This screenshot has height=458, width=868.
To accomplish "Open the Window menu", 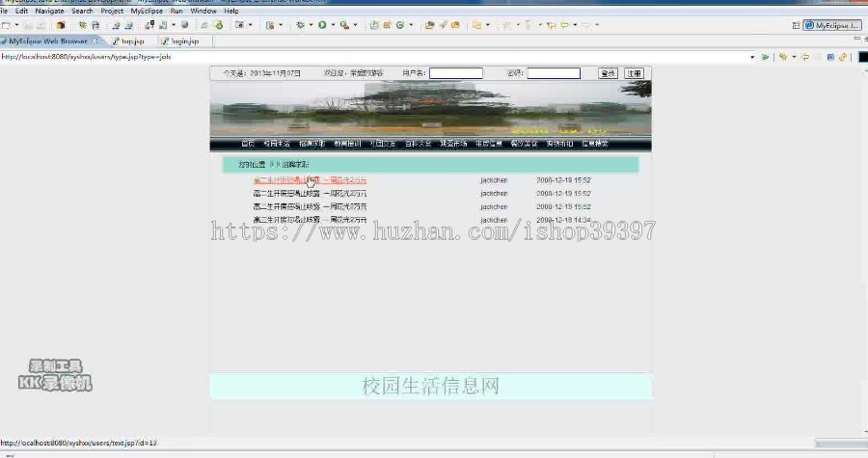I will click(x=203, y=11).
